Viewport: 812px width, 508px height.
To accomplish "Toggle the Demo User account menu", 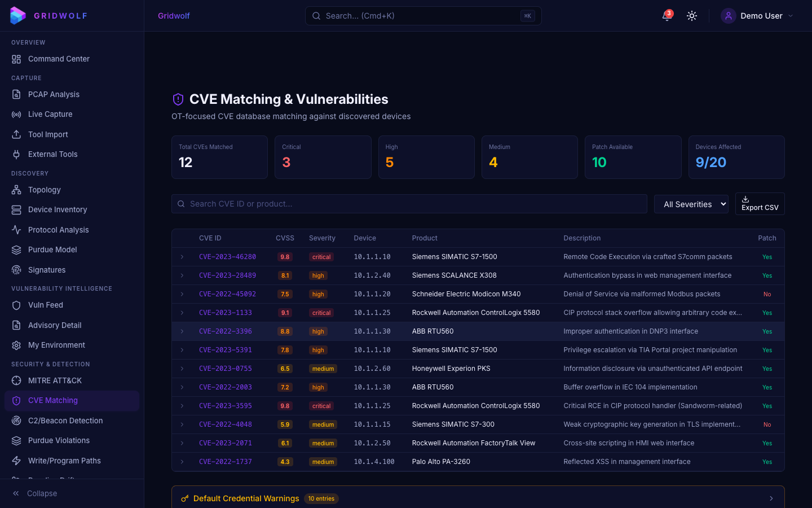I will (758, 16).
